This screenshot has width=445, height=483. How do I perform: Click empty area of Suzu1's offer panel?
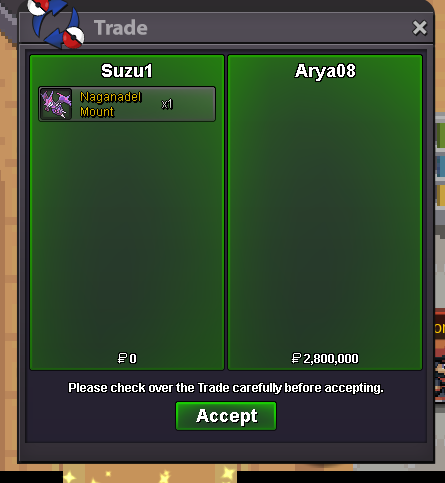pos(127,233)
